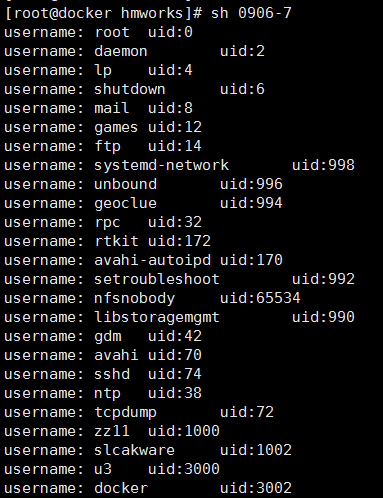Select the username 'root' entry
The height and width of the screenshot is (498, 383).
[x=112, y=32]
